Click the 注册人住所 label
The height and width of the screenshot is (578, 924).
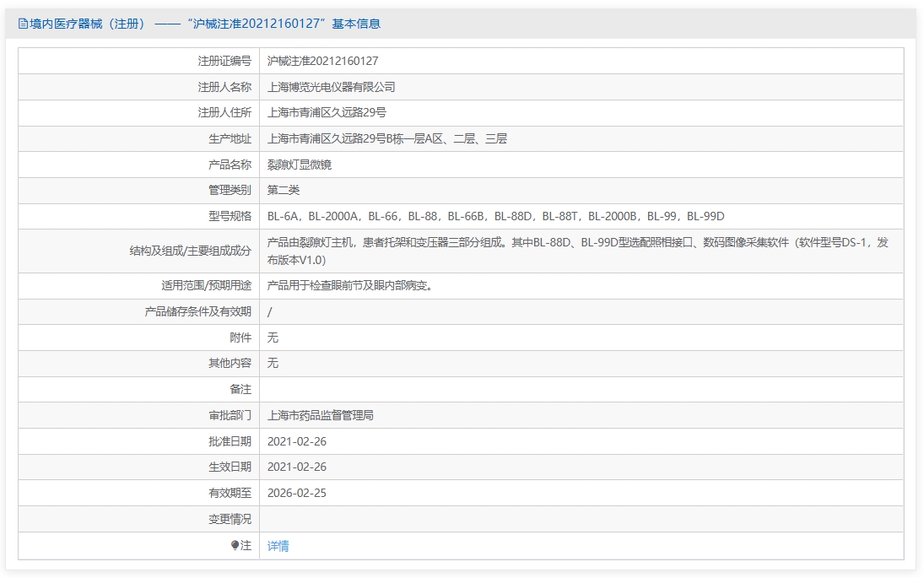pos(224,112)
